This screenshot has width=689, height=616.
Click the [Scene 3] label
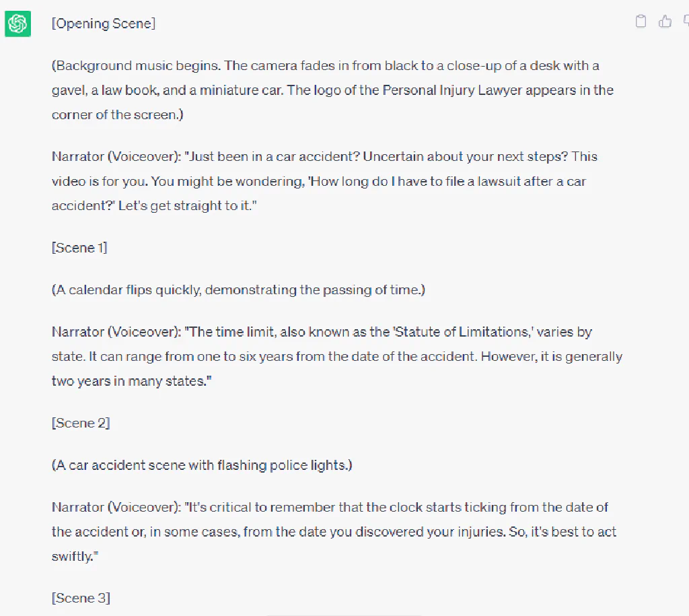click(x=81, y=598)
